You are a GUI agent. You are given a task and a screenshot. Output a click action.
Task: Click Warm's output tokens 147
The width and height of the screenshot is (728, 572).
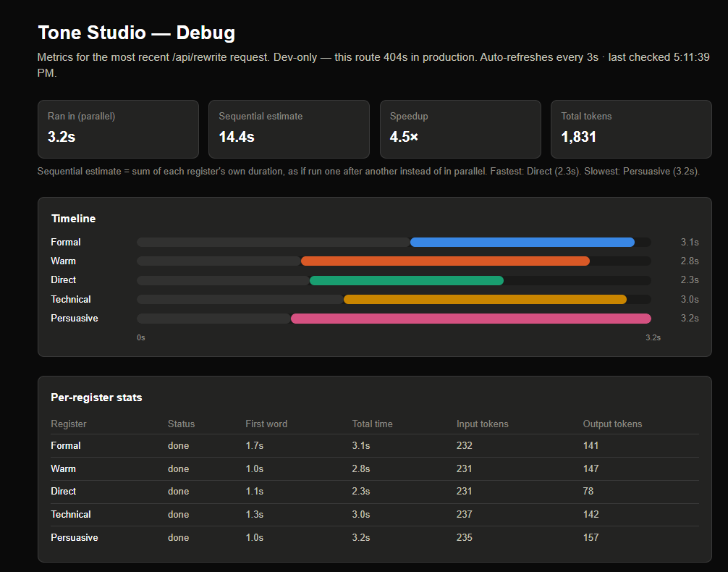coord(591,469)
